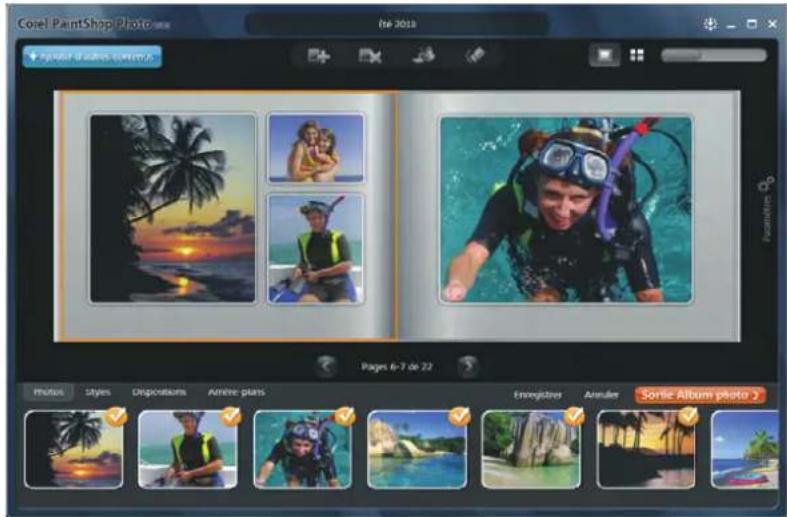Uncheck the lagoon rocks thumbnail checkmark
Screen dimensions: 787x517
coord(459,417)
